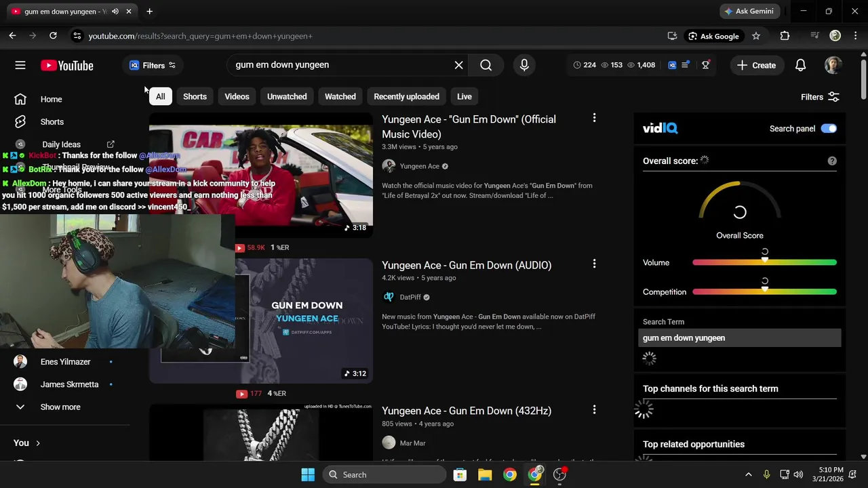Expand the You section in the sidebar

pyautogui.click(x=27, y=443)
